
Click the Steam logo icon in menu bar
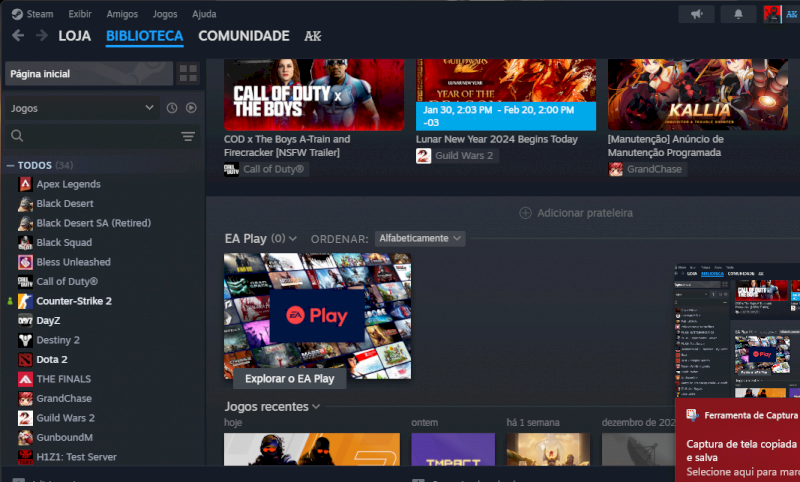tap(17, 14)
